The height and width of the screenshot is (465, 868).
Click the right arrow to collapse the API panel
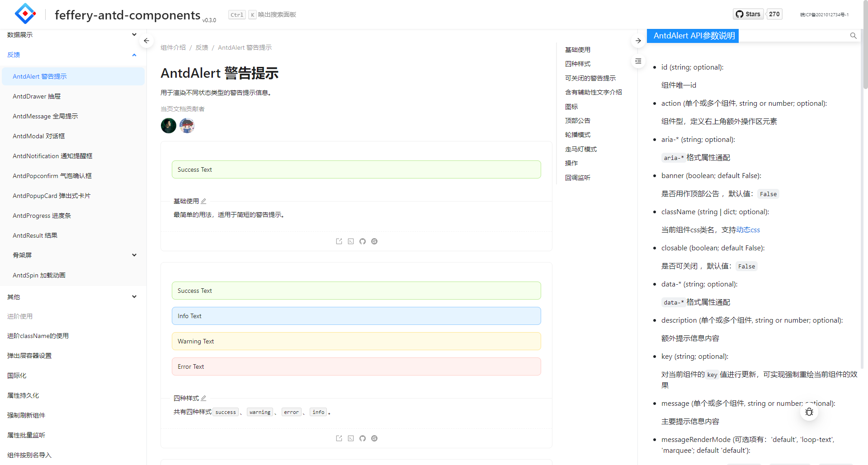(x=638, y=41)
